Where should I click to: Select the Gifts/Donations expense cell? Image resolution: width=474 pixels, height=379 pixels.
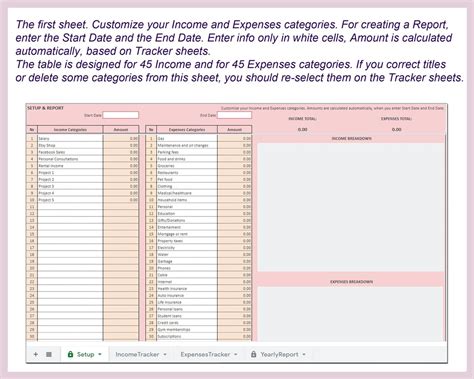click(187, 220)
